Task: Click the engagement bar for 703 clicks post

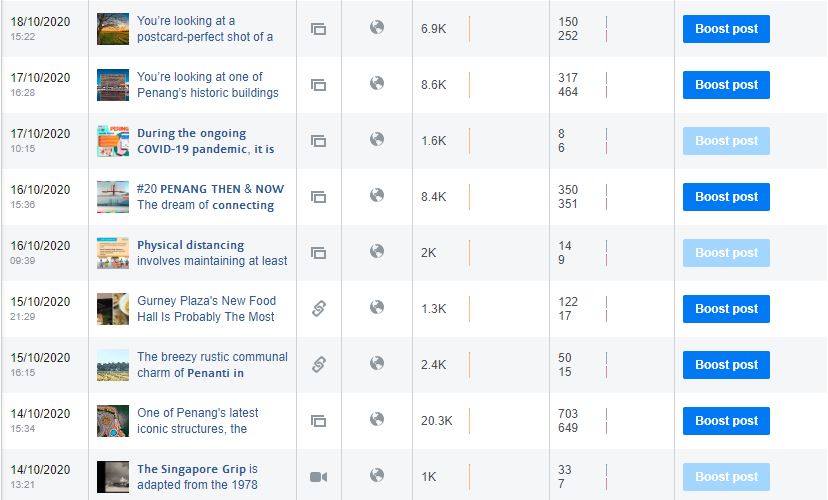Action: 607,421
